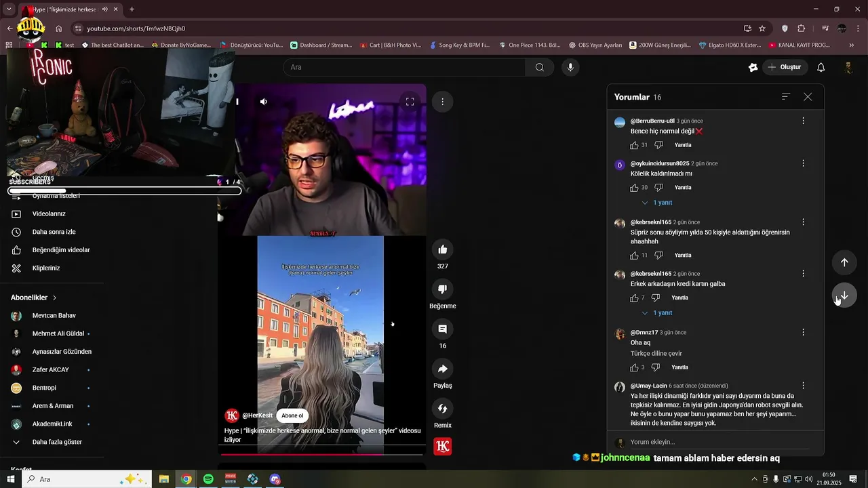The image size is (868, 488).
Task: Go to previous short with up arrow
Action: (x=844, y=262)
